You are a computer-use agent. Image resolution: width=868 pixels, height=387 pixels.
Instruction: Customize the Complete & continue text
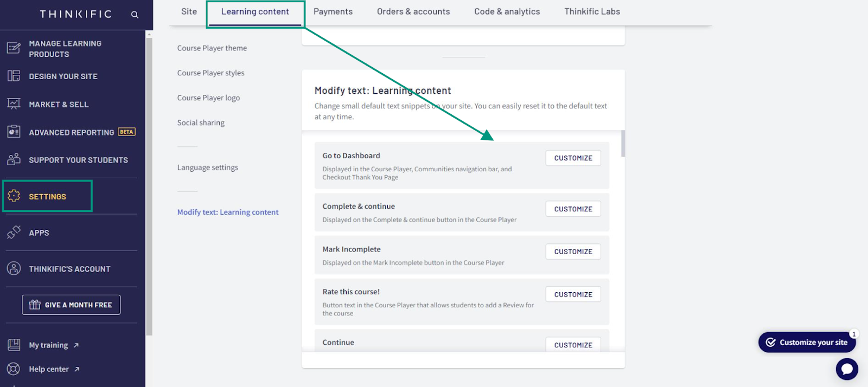tap(573, 209)
